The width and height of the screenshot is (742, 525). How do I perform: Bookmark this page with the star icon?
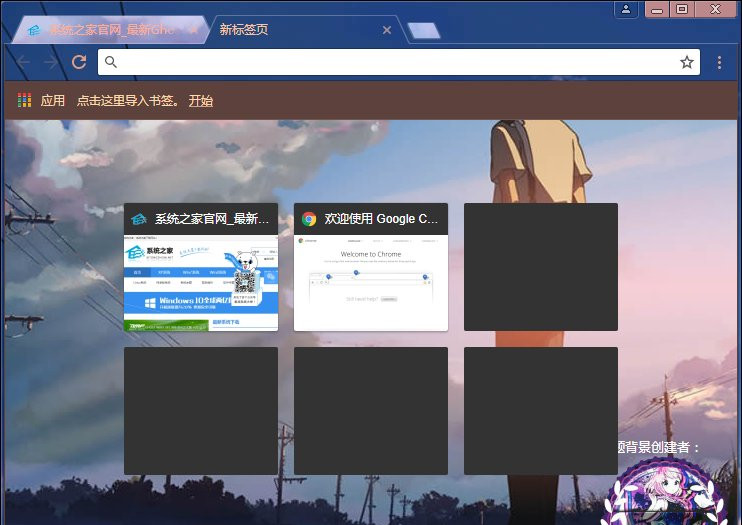point(687,62)
